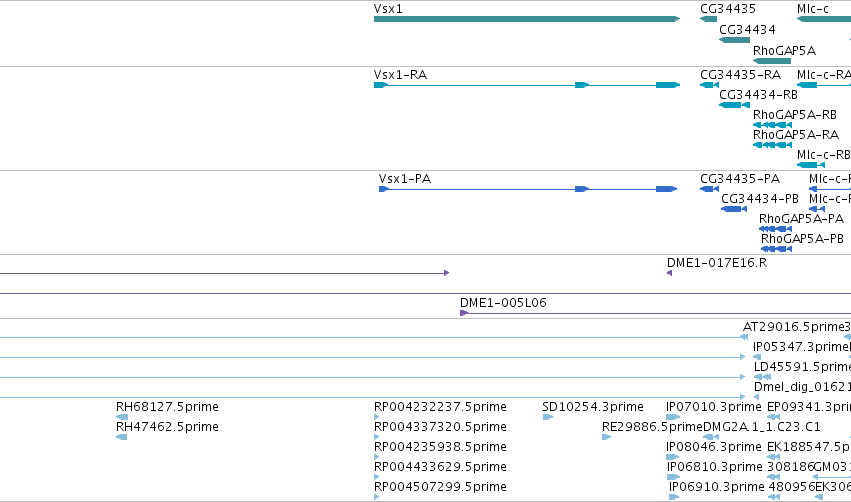
Task: Click the RhoGAP5A-PA protein feature
Action: tap(776, 229)
